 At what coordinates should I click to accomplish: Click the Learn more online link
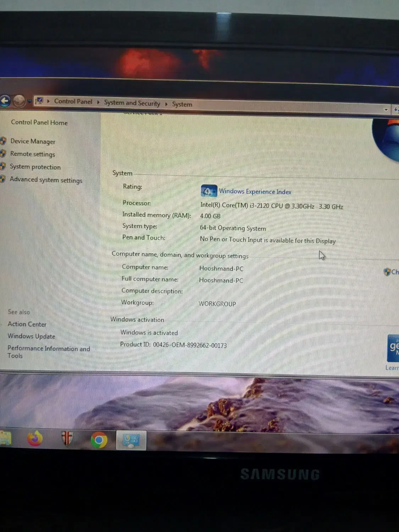pyautogui.click(x=392, y=368)
